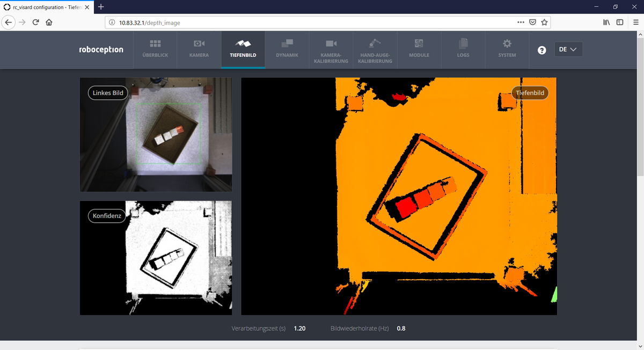Open the Logs page

463,49
